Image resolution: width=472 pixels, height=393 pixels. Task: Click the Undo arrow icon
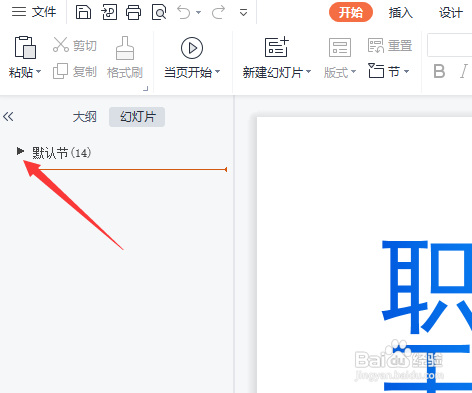coord(184,12)
